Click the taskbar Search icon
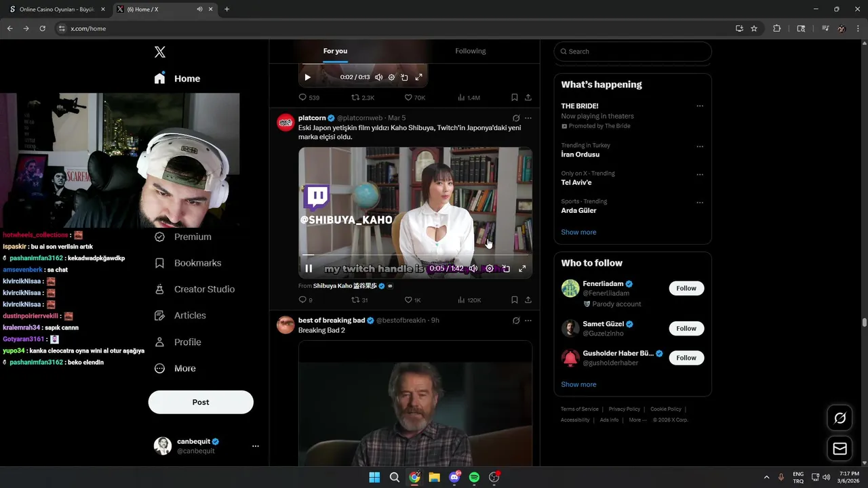Image resolution: width=868 pixels, height=488 pixels. click(394, 477)
